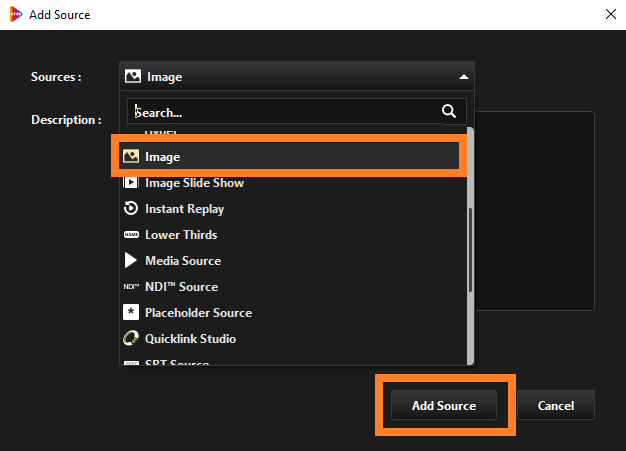Viewport: 626px width, 451px height.
Task: Click the magnifying glass search icon
Action: click(449, 111)
